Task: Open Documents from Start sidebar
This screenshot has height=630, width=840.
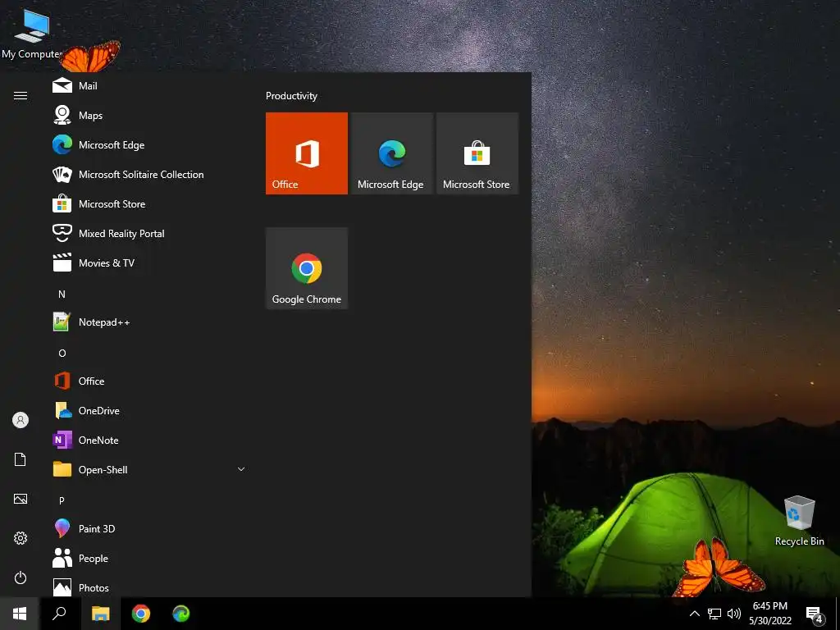Action: (x=21, y=459)
